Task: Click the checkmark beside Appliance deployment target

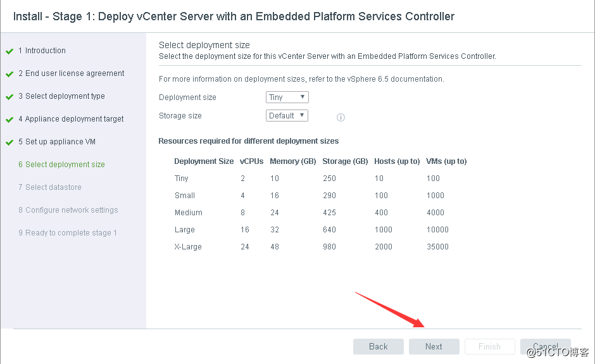Action: pyautogui.click(x=9, y=120)
